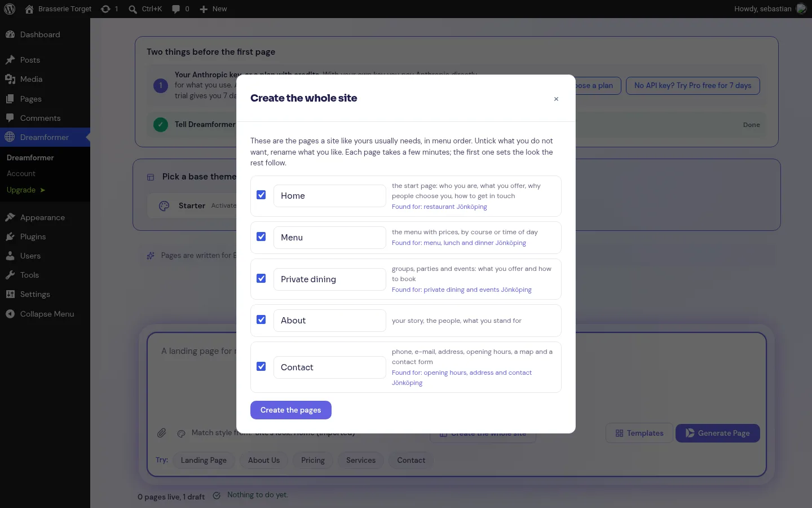Click the plus New icon in admin bar
The height and width of the screenshot is (508, 812).
pos(204,9)
